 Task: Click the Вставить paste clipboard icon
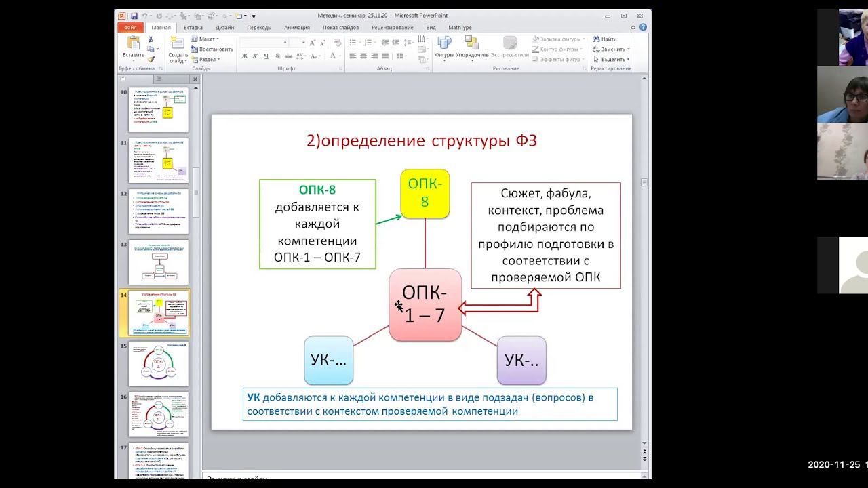pos(134,41)
